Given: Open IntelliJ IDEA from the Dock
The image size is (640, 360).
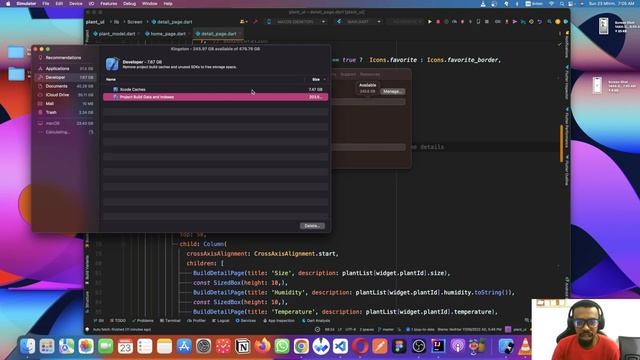Looking at the screenshot, I should (438, 347).
